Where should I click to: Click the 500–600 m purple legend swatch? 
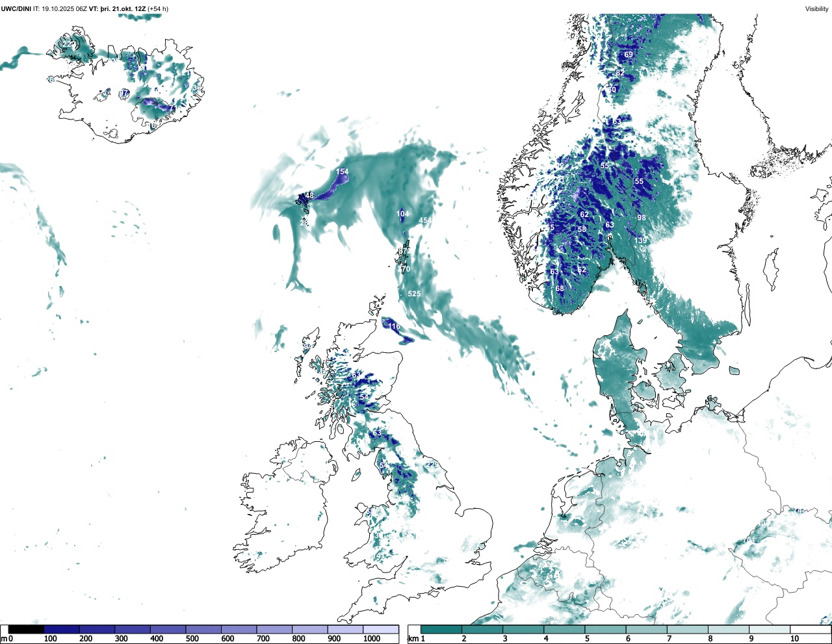[x=203, y=630]
